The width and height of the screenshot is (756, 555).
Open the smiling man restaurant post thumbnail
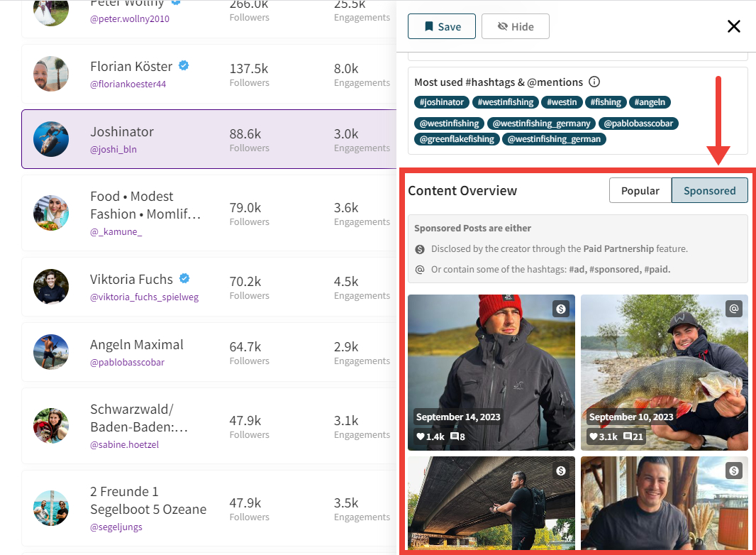[665, 503]
